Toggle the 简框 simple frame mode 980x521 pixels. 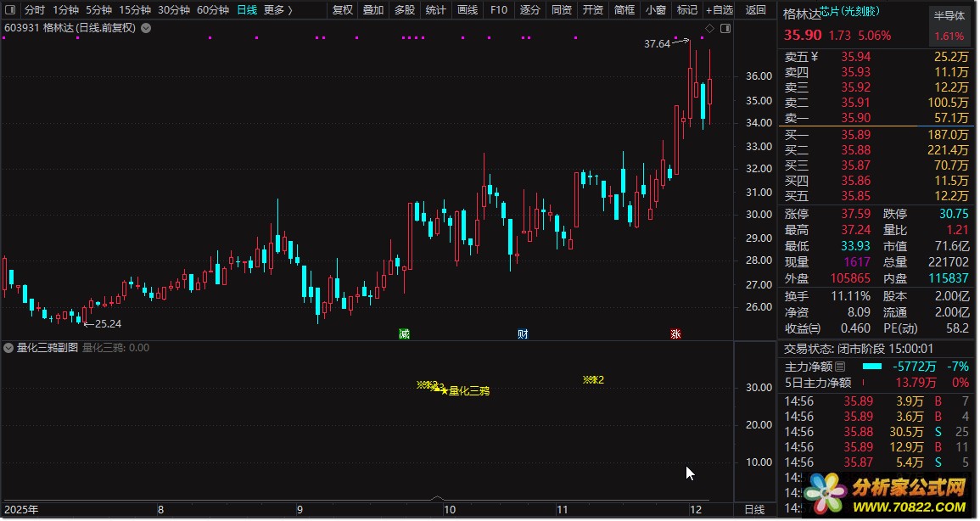tap(624, 10)
